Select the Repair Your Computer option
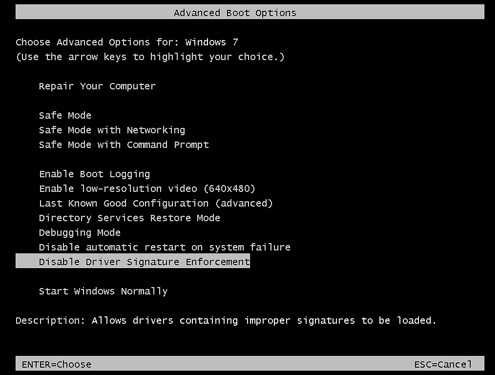This screenshot has width=495, height=375. click(x=97, y=86)
